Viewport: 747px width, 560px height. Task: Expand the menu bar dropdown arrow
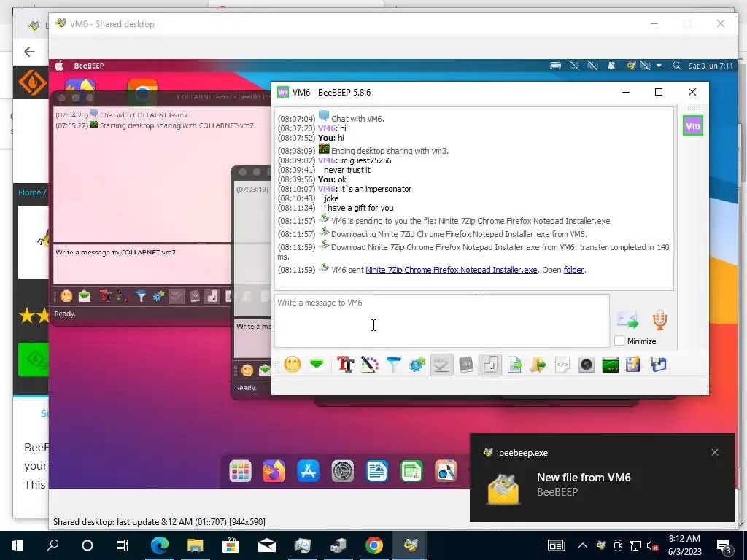[x=659, y=66]
